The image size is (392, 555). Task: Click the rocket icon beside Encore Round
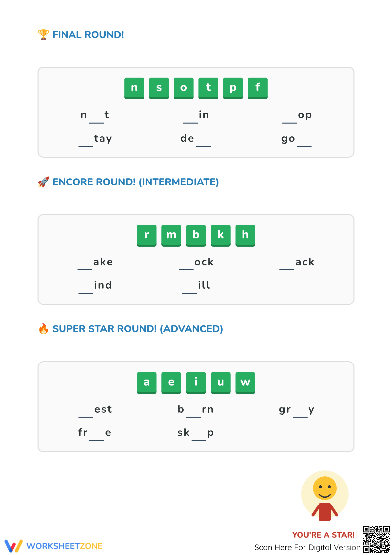(43, 182)
